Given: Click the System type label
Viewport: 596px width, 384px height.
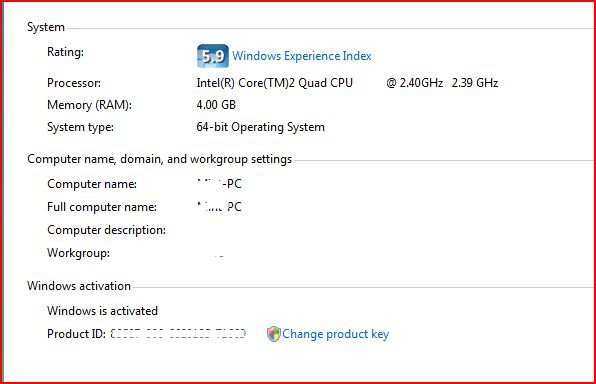Looking at the screenshot, I should tap(80, 127).
